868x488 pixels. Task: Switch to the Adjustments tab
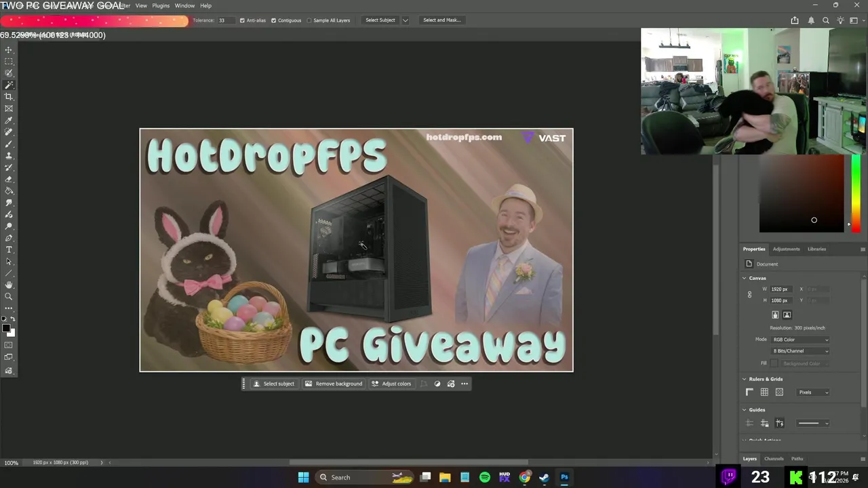[786, 249]
